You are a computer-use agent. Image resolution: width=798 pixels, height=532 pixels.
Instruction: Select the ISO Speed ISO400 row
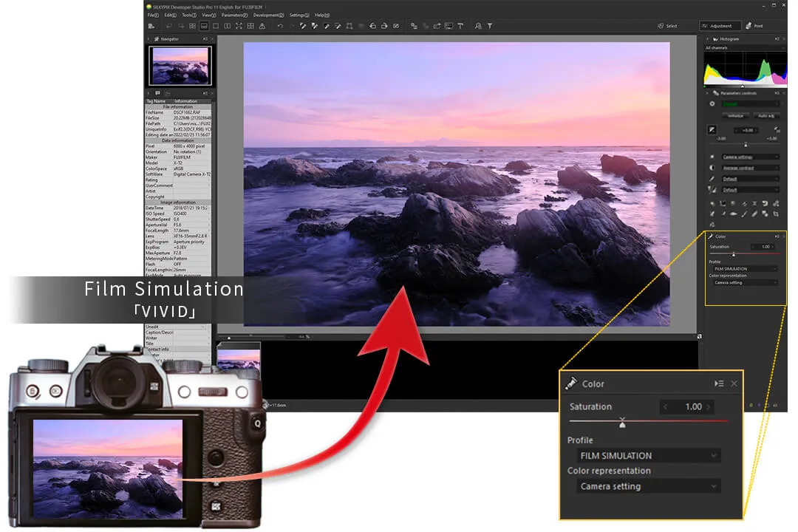coord(177,214)
